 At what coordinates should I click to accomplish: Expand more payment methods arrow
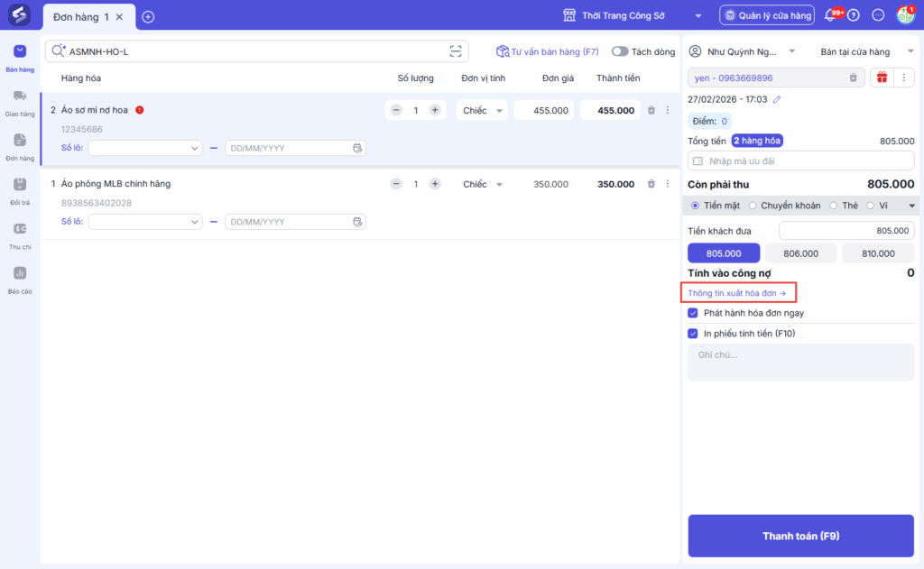pos(911,206)
